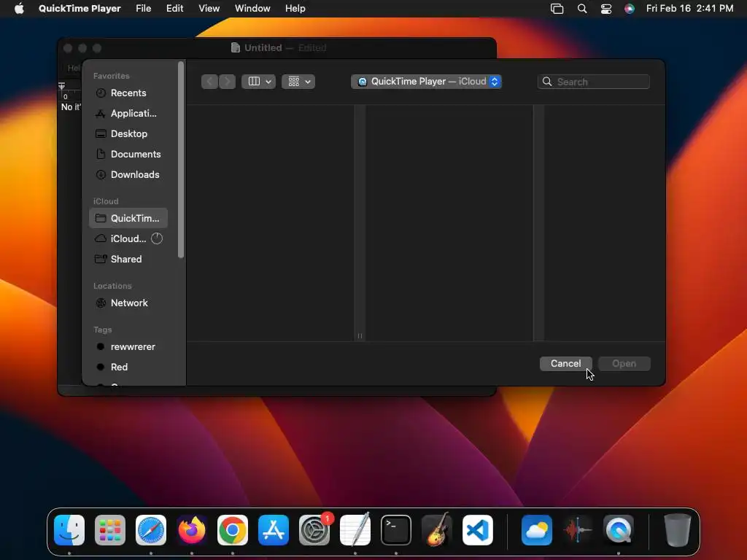Open the App Store from the Dock
Viewport: 747px width, 560px height.
pyautogui.click(x=274, y=530)
